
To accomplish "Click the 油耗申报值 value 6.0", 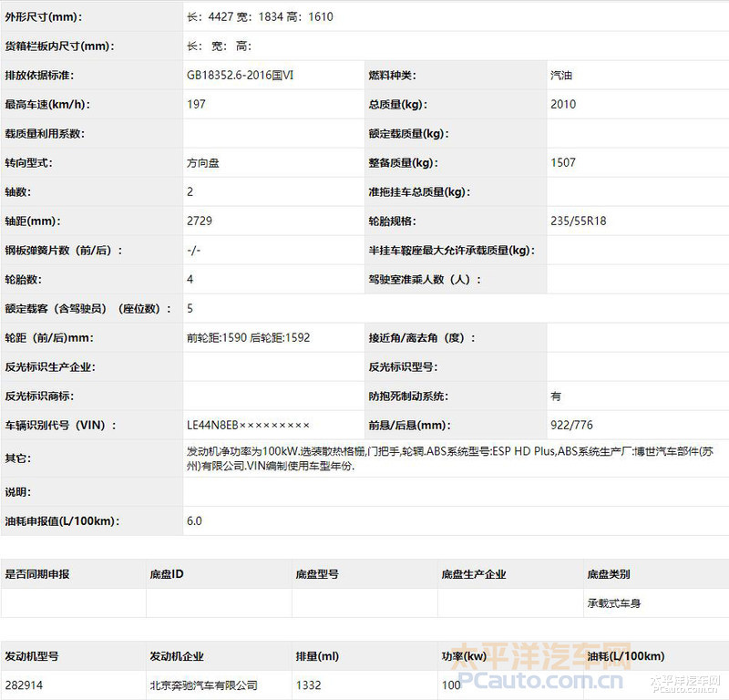I will coord(194,521).
